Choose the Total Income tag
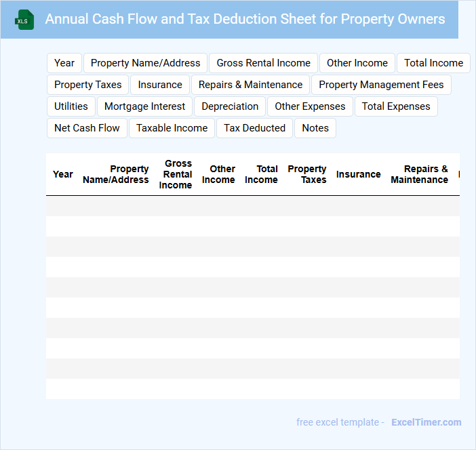476x450 pixels. 433,63
